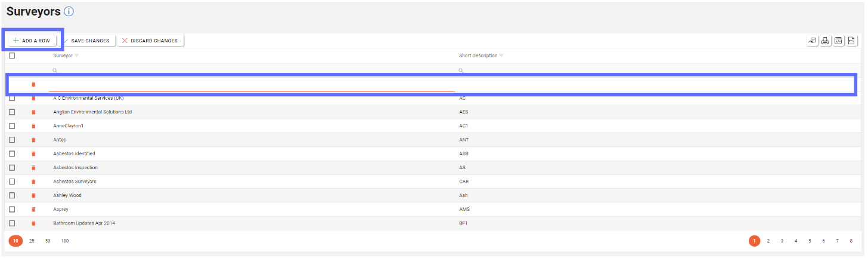Click the rightmost document export icon

point(851,41)
